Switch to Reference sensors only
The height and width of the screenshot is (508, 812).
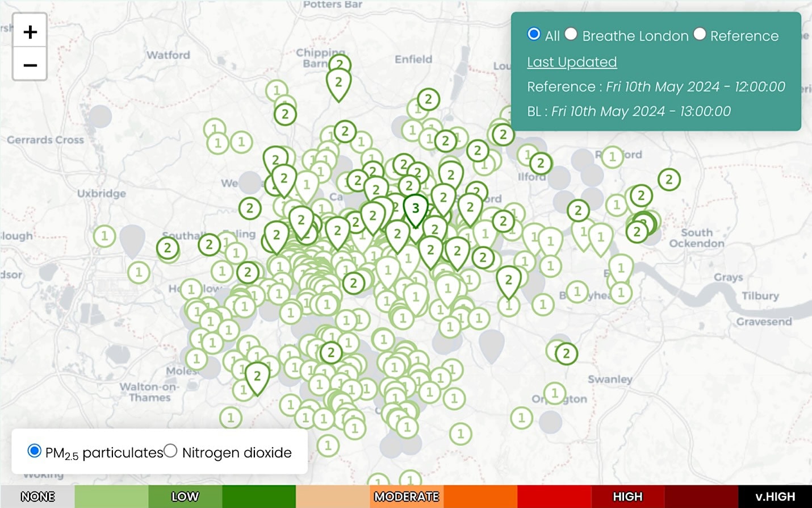(700, 34)
